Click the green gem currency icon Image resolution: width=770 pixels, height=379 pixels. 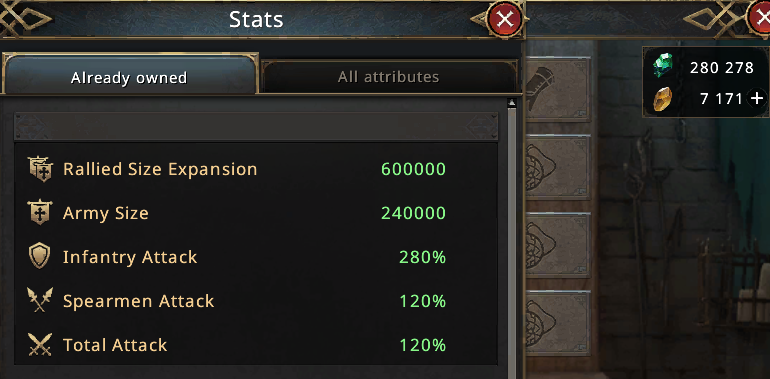(x=663, y=66)
